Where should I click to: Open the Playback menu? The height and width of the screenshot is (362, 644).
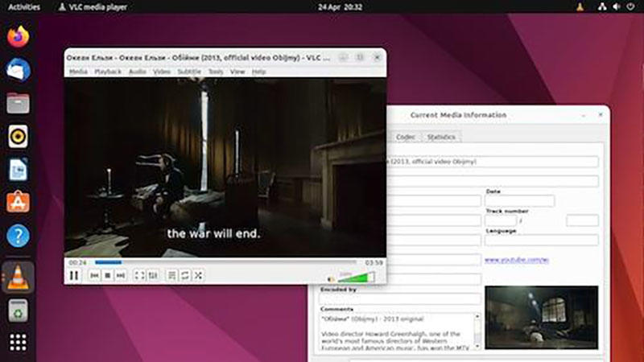click(108, 72)
